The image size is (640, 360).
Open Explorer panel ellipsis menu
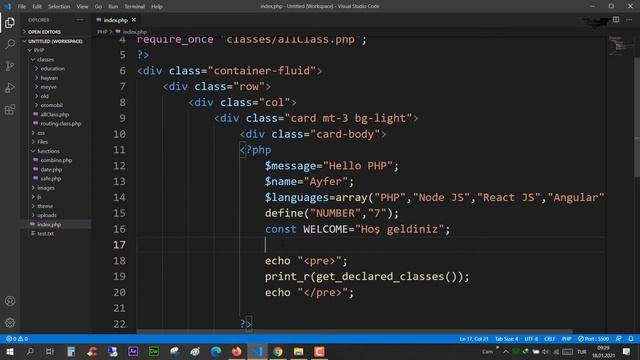[80, 20]
